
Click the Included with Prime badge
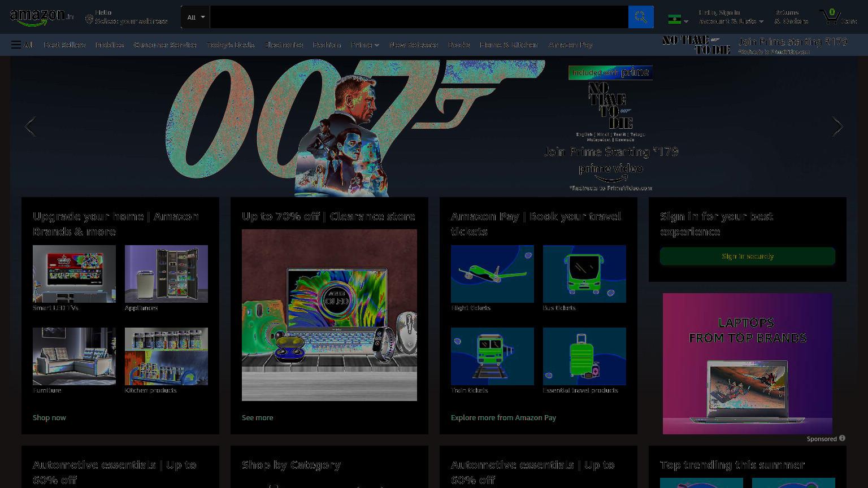pyautogui.click(x=610, y=72)
